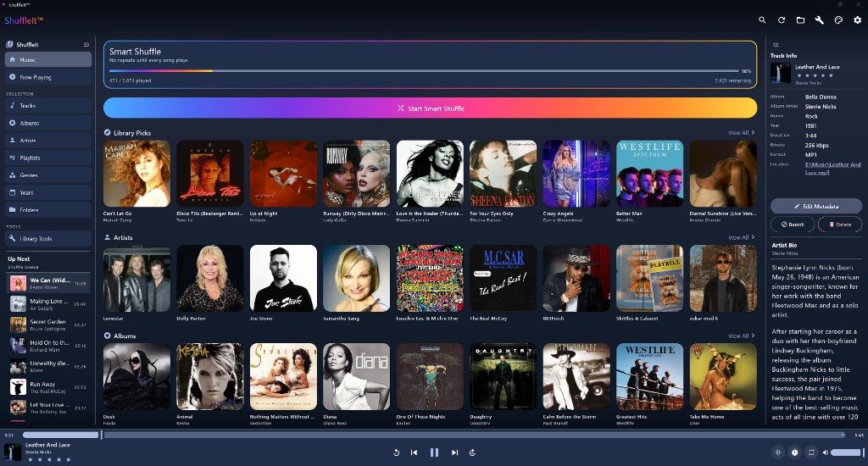Open Mariah Carey Can't Let Go cover
868x466 pixels.
point(136,173)
